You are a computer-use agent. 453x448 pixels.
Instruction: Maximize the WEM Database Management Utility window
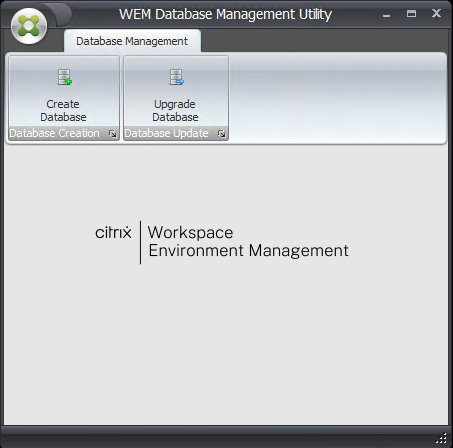411,14
